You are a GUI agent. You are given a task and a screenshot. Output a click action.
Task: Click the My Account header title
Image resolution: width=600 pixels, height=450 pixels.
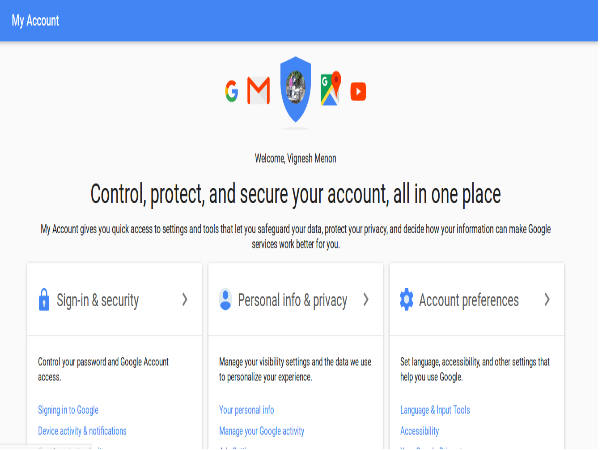point(36,20)
